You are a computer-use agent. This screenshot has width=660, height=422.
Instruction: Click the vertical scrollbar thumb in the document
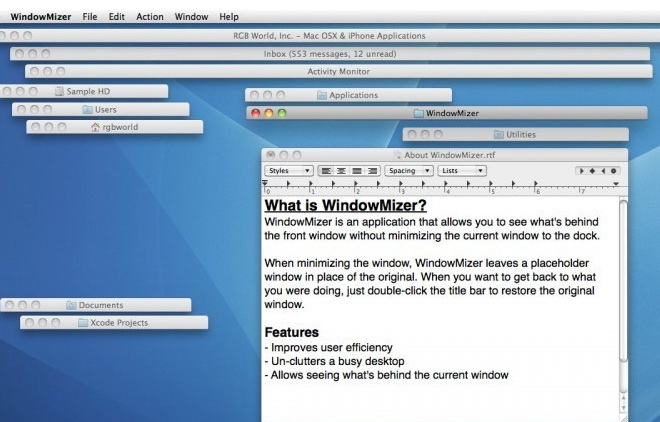(x=623, y=280)
